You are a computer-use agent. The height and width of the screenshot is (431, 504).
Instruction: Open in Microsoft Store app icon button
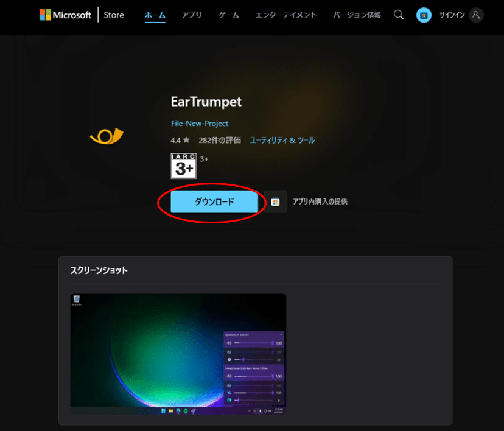(275, 201)
